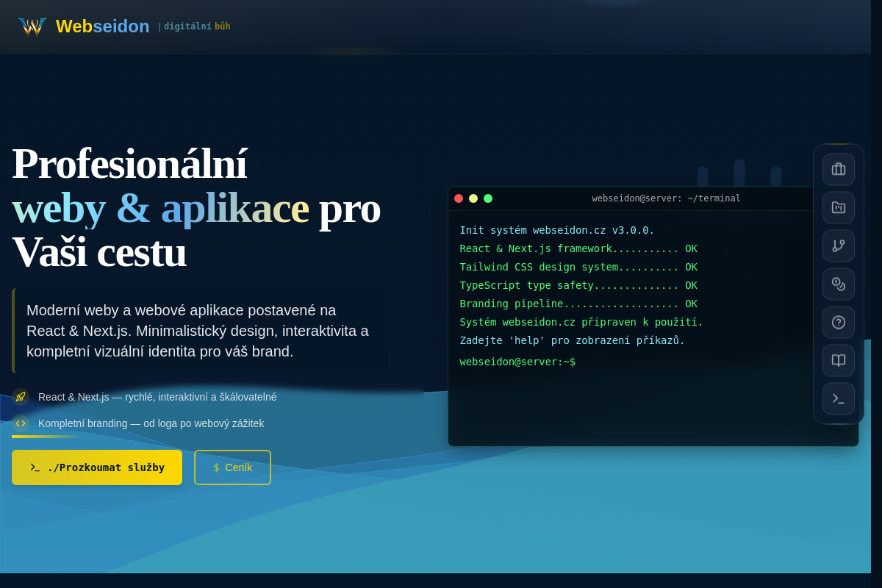Click the 'Profesionální' heading line
The height and width of the screenshot is (588, 882).
129,163
